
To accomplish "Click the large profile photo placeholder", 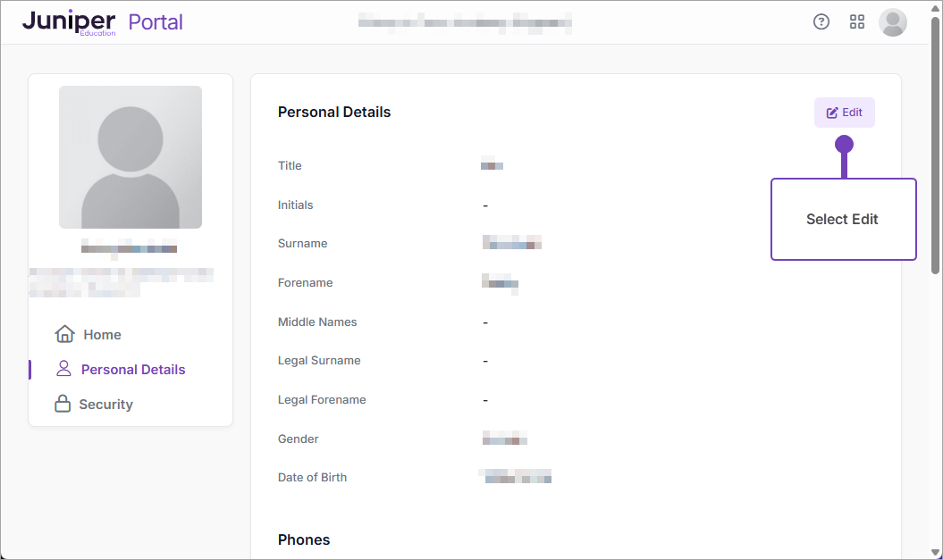I will [x=131, y=157].
